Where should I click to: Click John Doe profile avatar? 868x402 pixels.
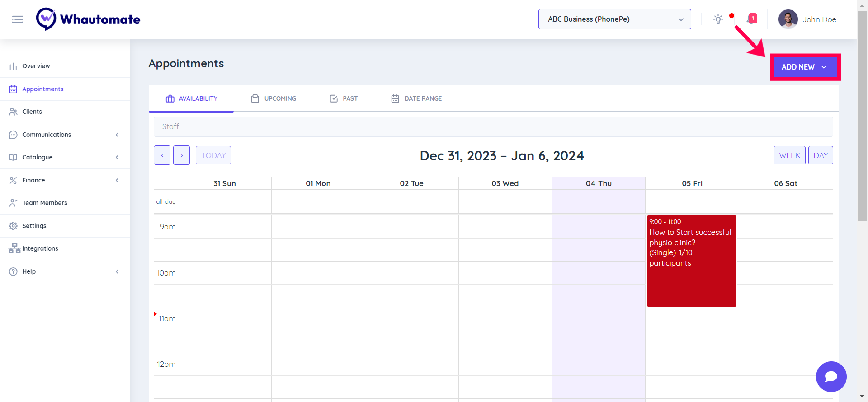(x=788, y=19)
